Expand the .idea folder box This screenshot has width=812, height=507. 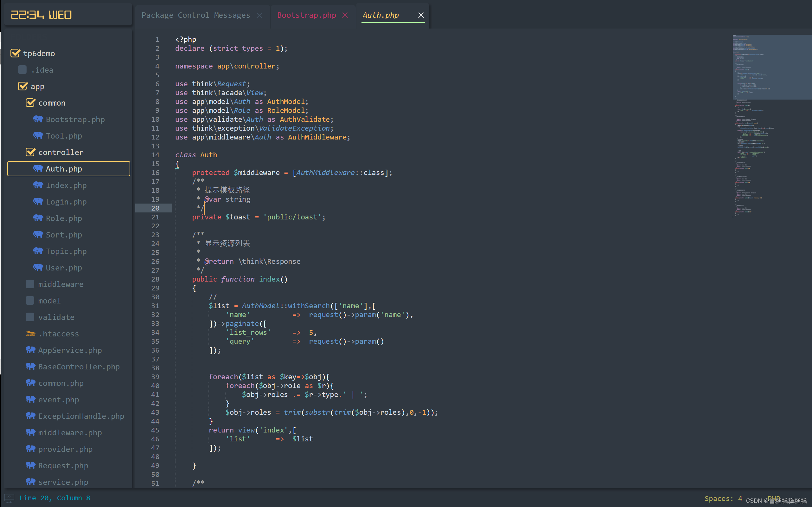click(22, 69)
